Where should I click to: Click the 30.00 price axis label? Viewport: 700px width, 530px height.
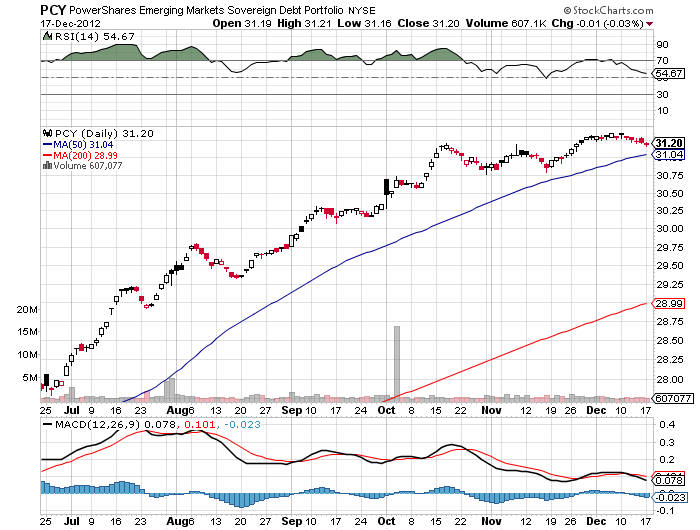[x=670, y=229]
